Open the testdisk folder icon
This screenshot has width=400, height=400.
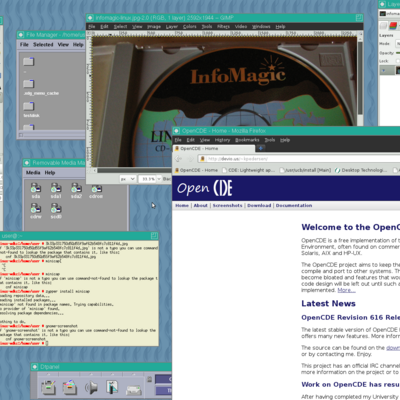(x=29, y=106)
